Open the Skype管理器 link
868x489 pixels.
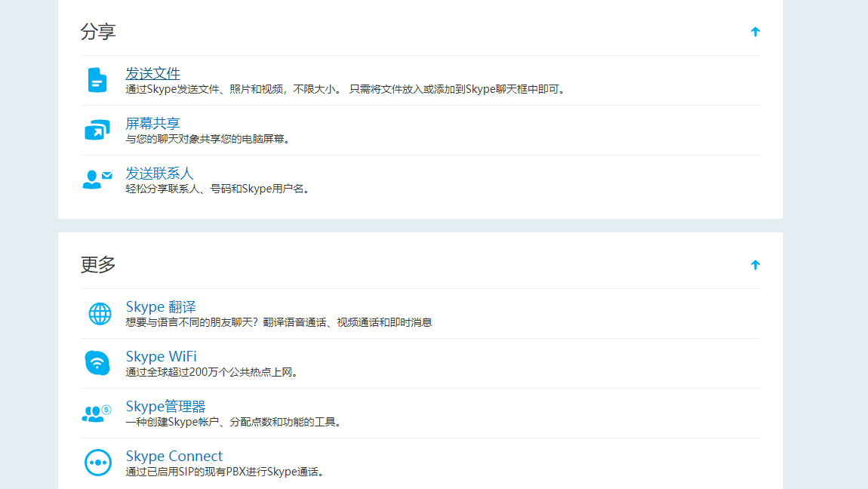click(165, 406)
